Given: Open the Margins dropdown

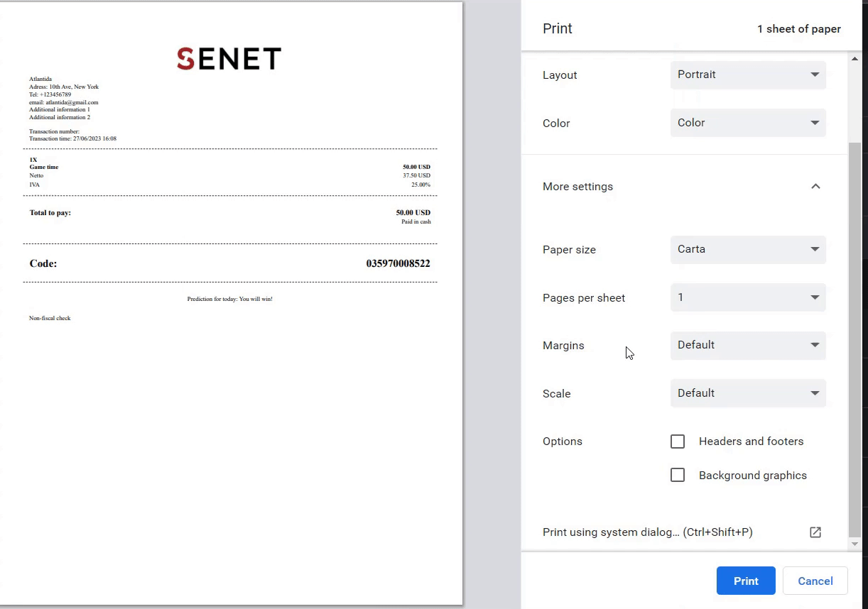Looking at the screenshot, I should point(747,345).
